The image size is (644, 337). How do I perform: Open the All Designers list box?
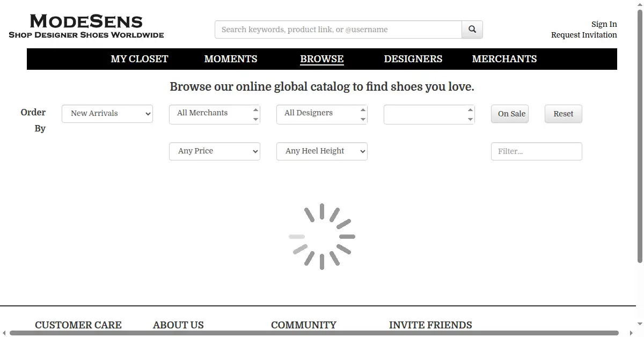pos(322,114)
